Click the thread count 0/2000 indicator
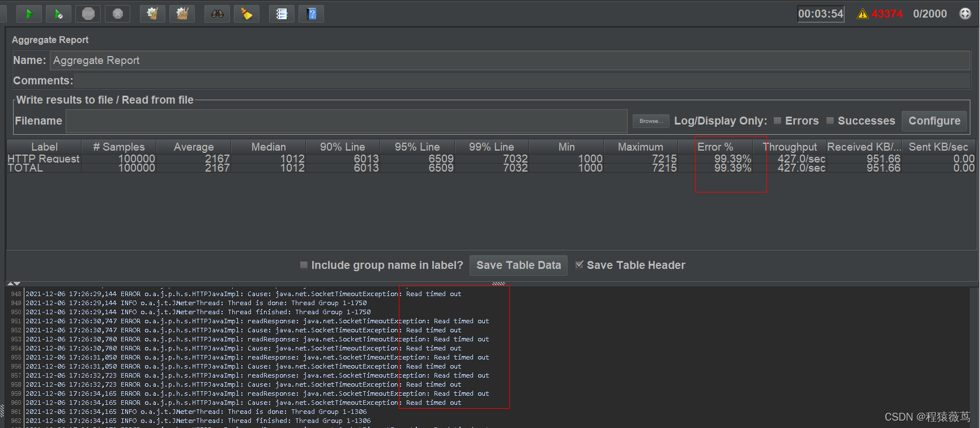 click(930, 14)
